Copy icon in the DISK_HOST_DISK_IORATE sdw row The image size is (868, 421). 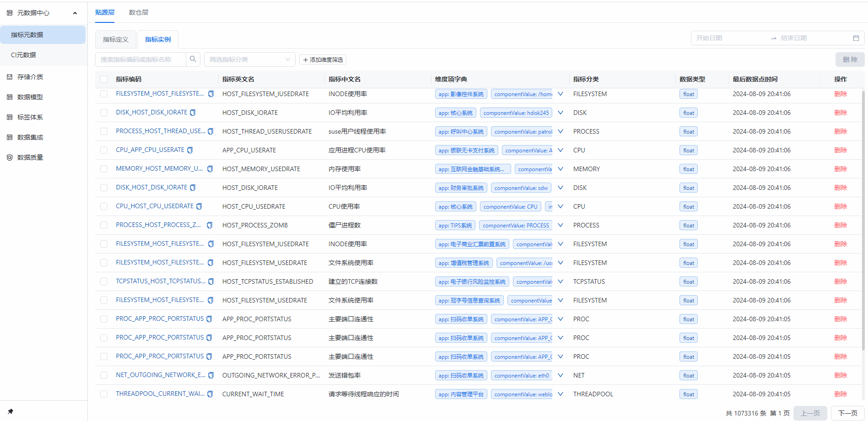[x=193, y=188]
